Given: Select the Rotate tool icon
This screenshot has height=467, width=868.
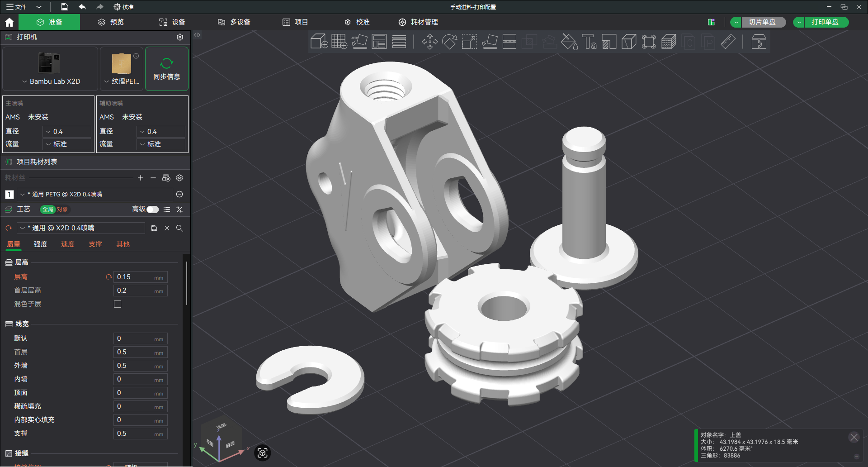Looking at the screenshot, I should pyautogui.click(x=449, y=42).
